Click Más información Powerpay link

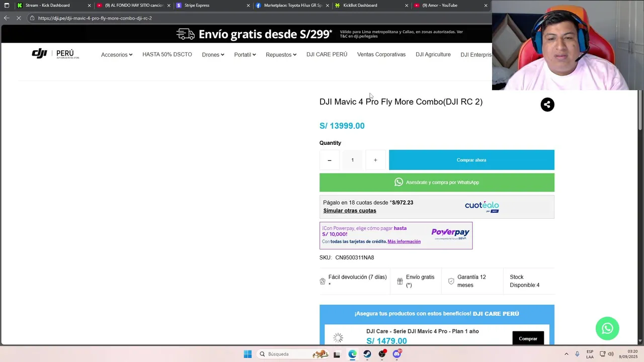pyautogui.click(x=404, y=242)
